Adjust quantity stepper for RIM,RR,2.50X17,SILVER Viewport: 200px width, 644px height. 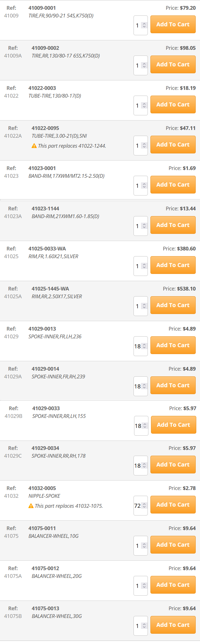coord(144,306)
